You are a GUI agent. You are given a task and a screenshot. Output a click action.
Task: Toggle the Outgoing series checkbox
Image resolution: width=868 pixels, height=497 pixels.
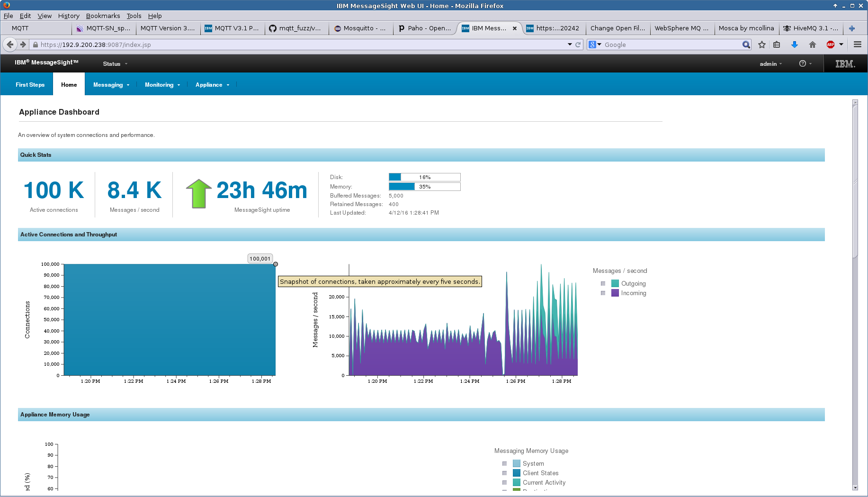click(x=603, y=284)
